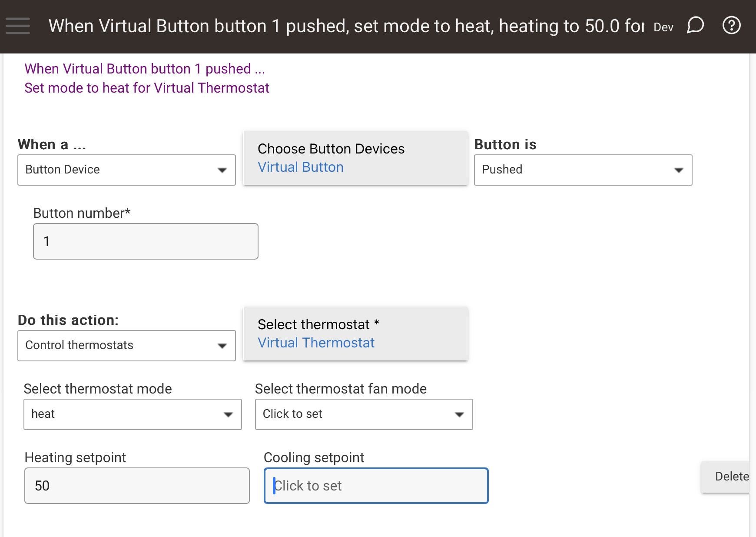
Task: Click 'When Virtual Button button 1 pushed ...' summary
Action: pos(145,69)
